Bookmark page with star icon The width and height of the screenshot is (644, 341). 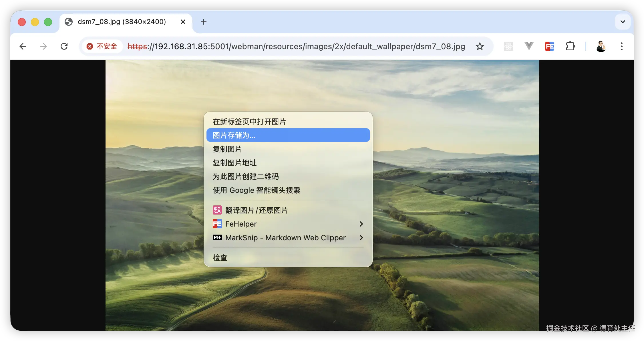[x=480, y=46]
